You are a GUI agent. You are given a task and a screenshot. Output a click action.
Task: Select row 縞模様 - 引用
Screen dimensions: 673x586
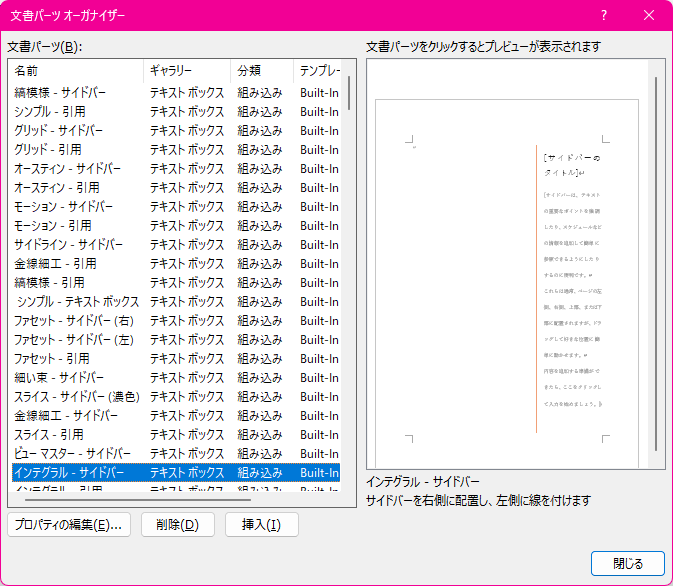coord(176,282)
